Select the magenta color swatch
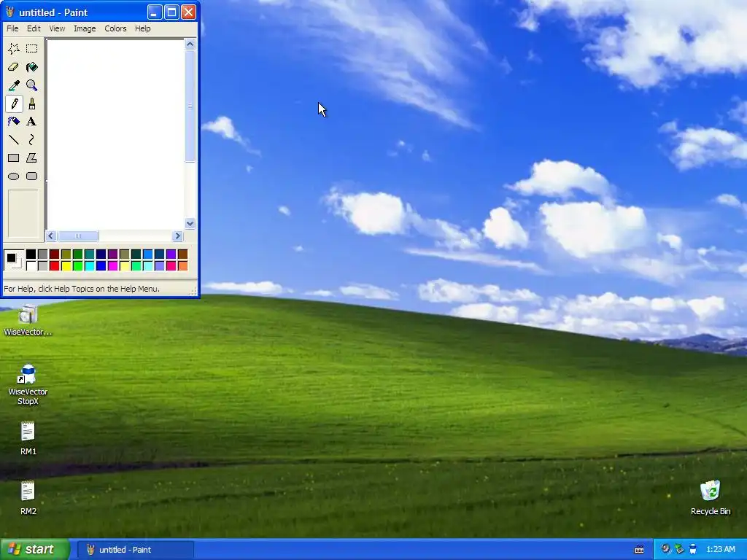The width and height of the screenshot is (747, 560). (x=113, y=265)
